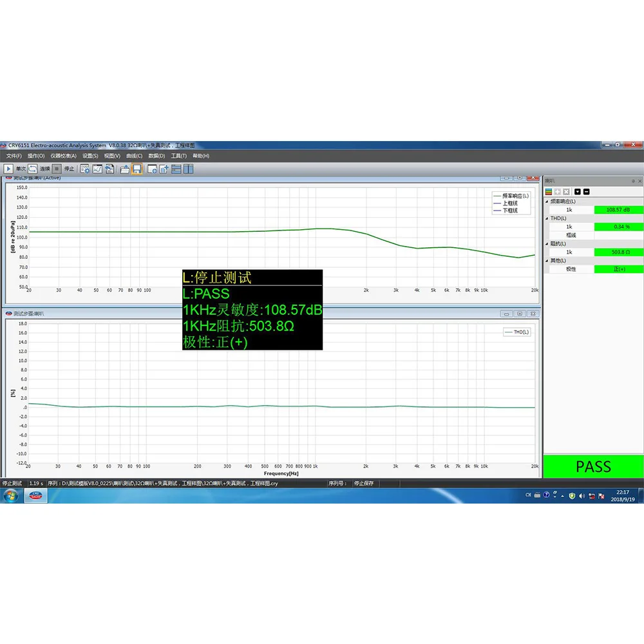
Task: Select the 正(+) polarity result cell
Action: coord(618,269)
